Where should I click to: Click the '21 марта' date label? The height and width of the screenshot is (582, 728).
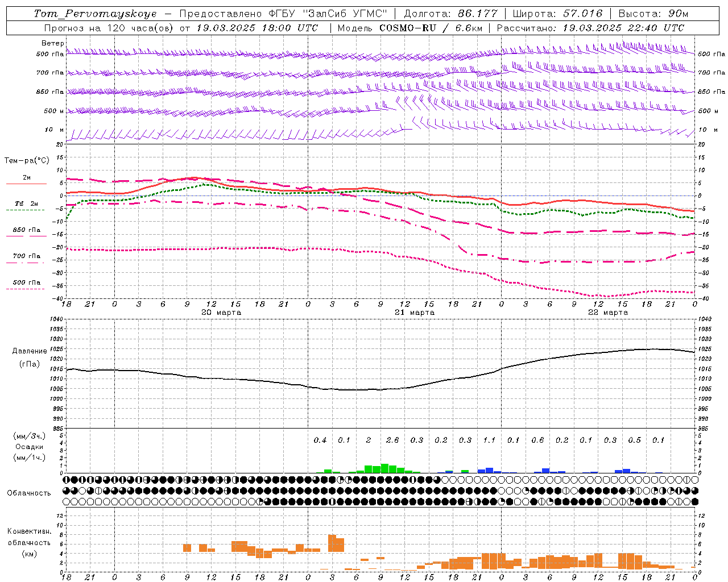click(415, 313)
